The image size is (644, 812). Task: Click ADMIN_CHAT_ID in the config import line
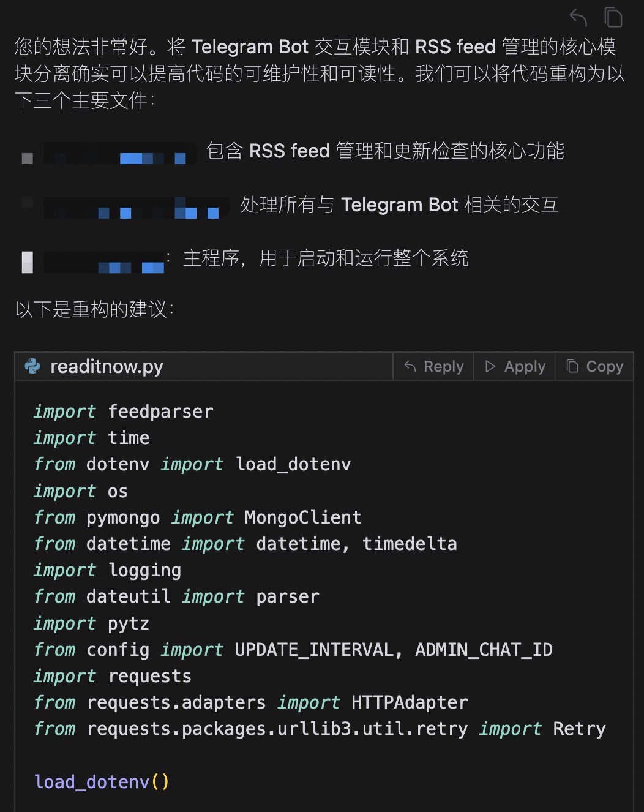(x=484, y=650)
